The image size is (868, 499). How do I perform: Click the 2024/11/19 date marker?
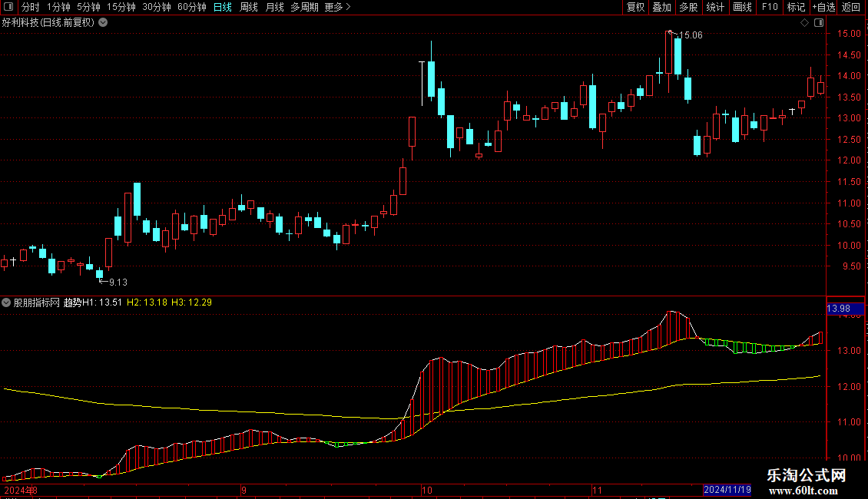click(727, 490)
